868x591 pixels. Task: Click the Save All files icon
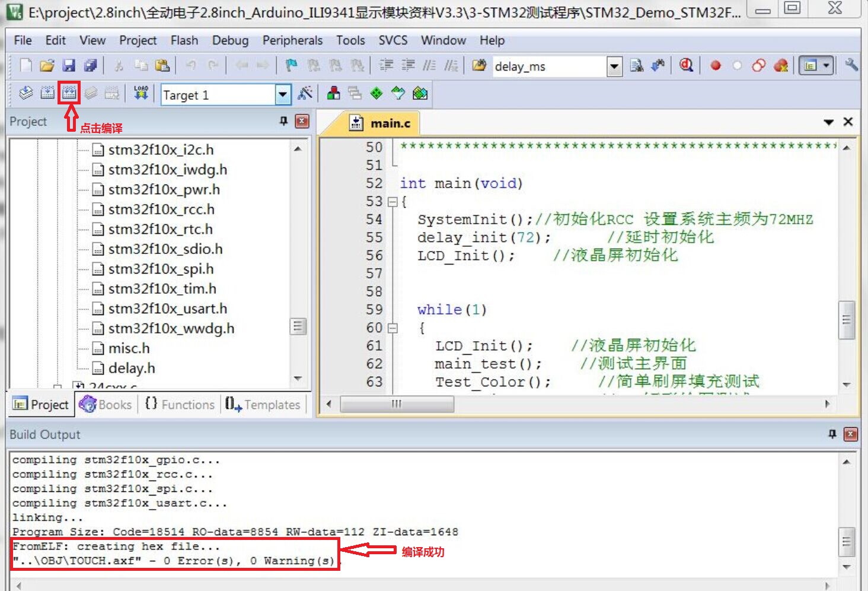(x=91, y=65)
